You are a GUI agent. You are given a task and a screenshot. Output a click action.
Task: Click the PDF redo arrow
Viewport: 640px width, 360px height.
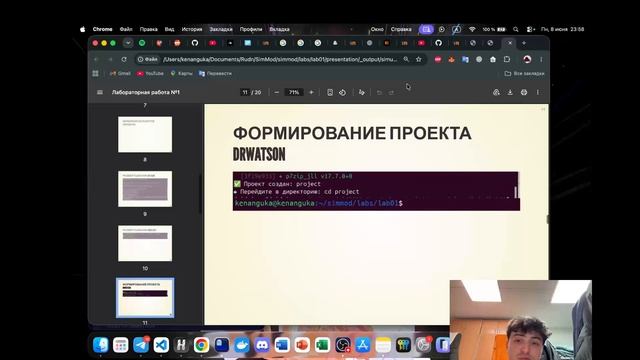pos(391,92)
